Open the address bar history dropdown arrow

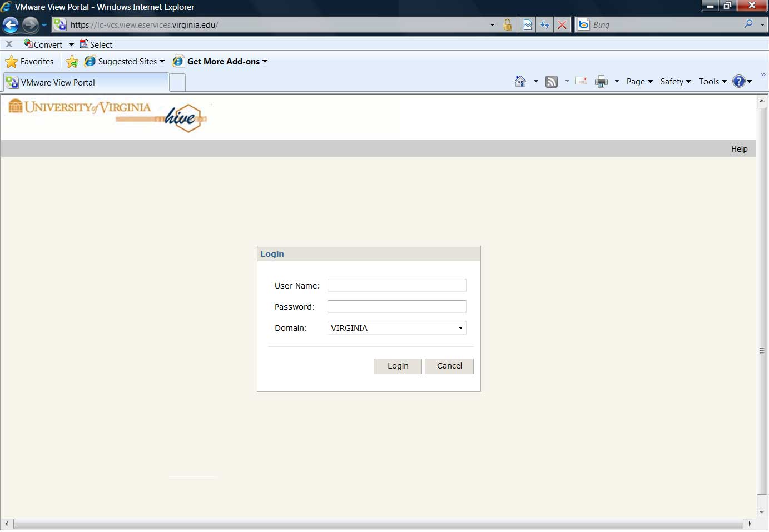point(492,25)
